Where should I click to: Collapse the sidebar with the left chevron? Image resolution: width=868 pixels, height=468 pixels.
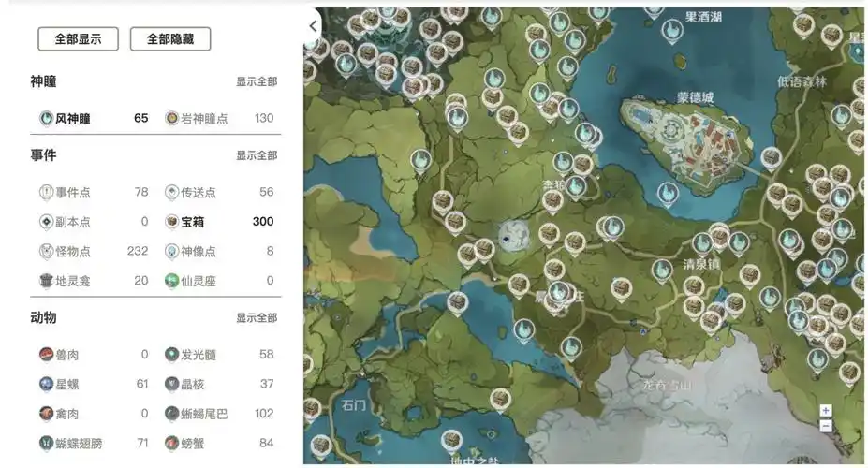click(x=313, y=26)
